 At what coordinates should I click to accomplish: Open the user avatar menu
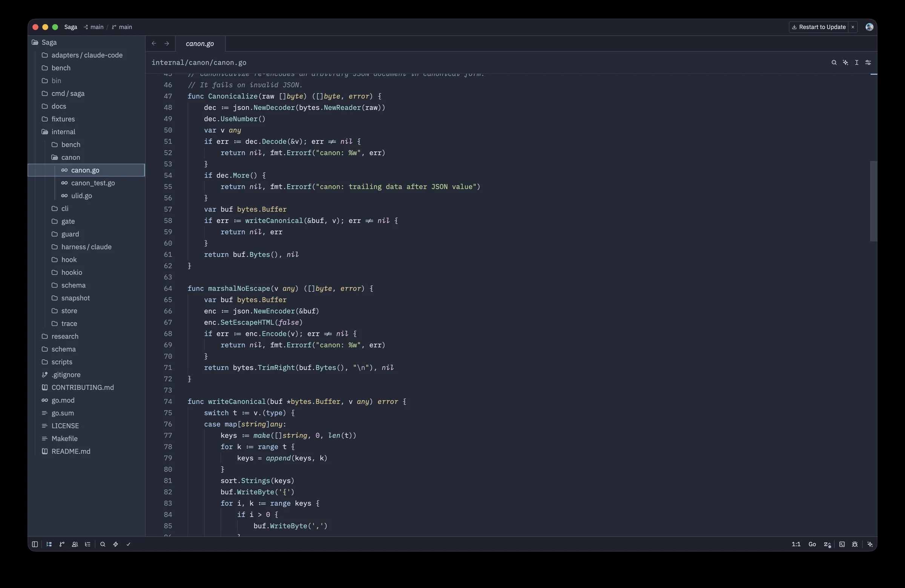(869, 27)
